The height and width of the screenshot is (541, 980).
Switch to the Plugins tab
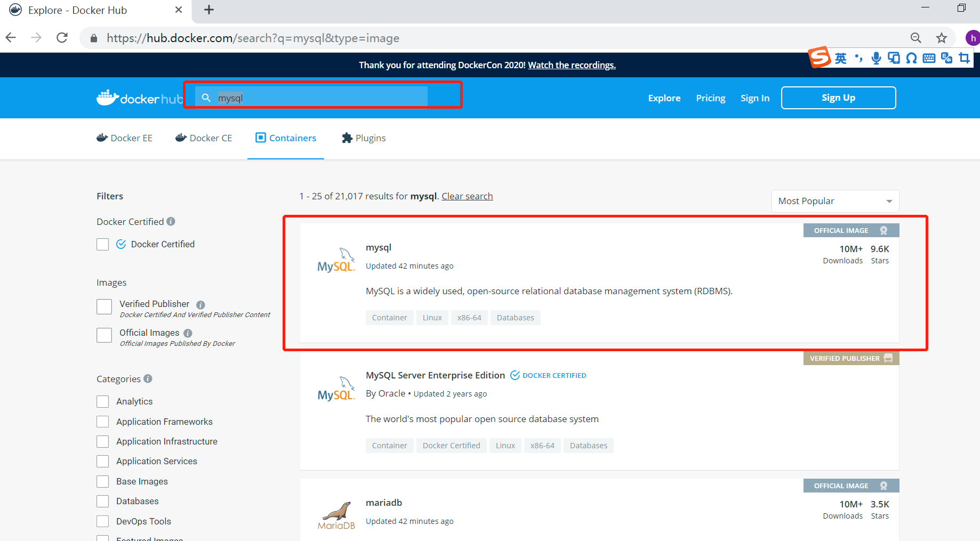pyautogui.click(x=364, y=138)
